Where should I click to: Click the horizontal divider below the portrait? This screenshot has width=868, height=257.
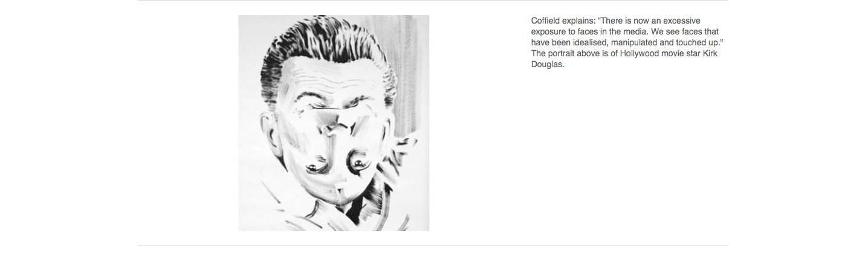point(433,246)
